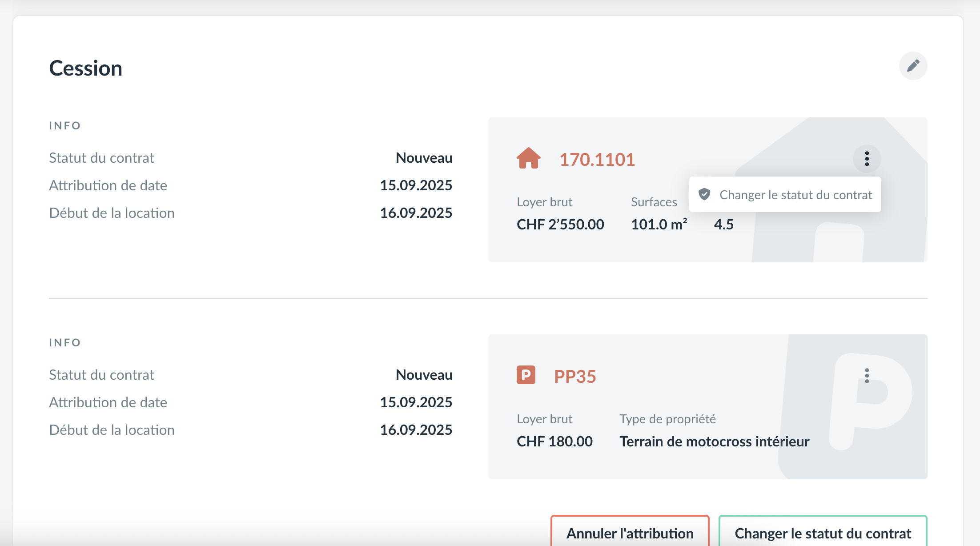Click "Terrain de motocross intérieur" property type
980x546 pixels.
coord(714,442)
